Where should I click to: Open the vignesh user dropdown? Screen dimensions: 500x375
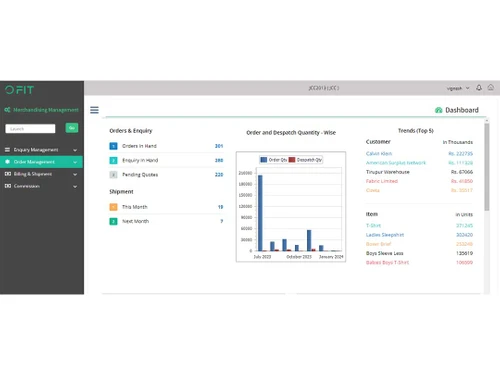(x=458, y=88)
